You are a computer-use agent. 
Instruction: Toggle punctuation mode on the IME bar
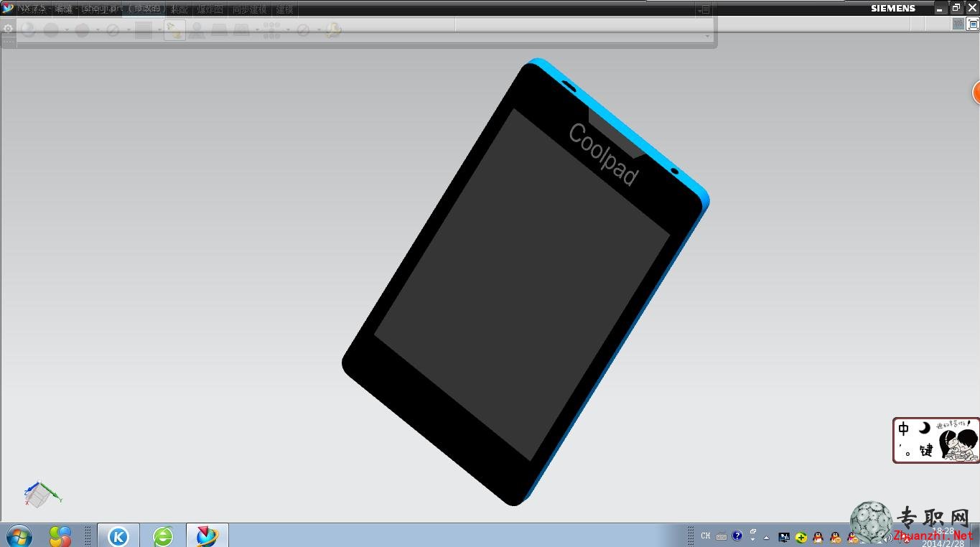[x=905, y=451]
